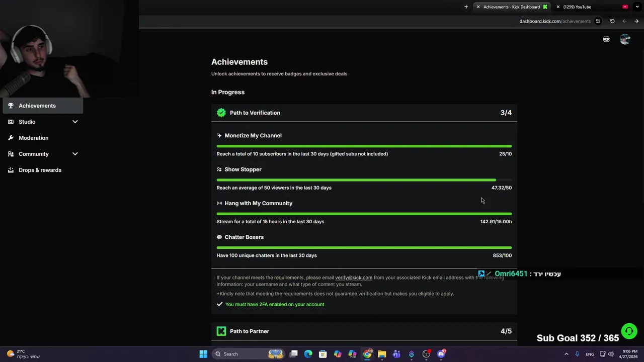Click the Moderation wrench icon

[11, 138]
